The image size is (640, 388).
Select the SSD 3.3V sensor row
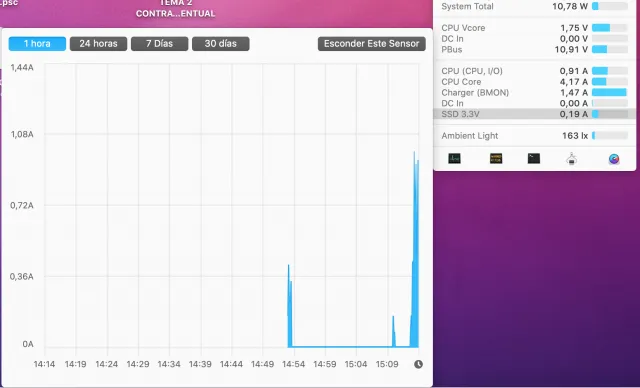(x=534, y=114)
